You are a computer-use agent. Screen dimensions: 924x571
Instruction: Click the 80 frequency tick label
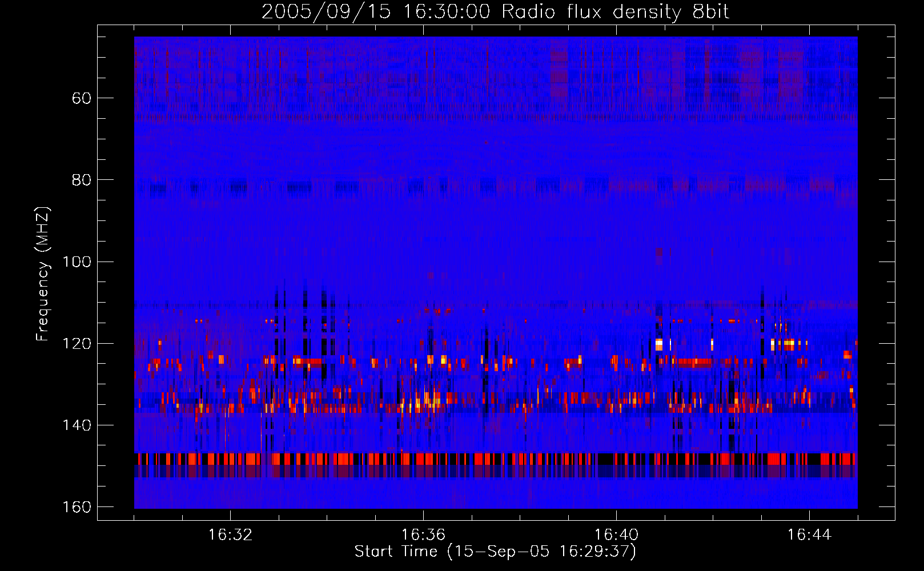click(82, 180)
